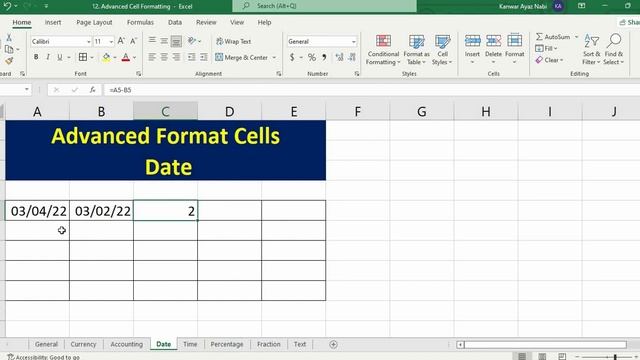
Task: Open the General number format dropdown
Action: 353,42
